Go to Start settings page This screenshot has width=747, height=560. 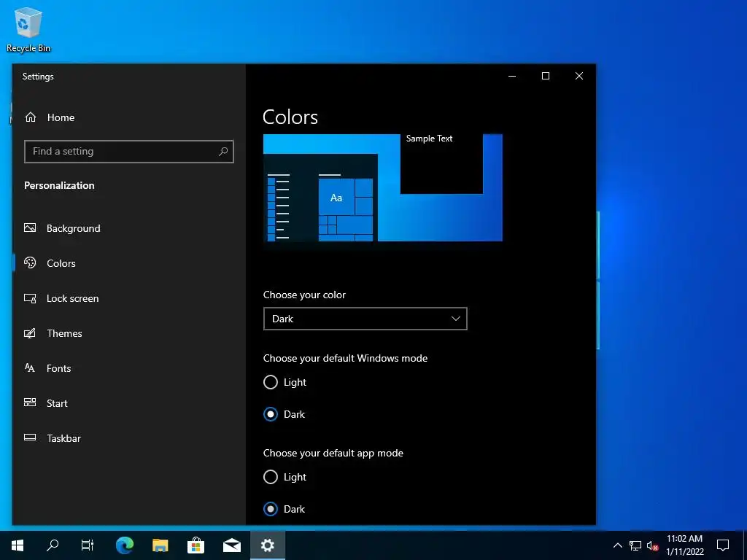[128, 402]
